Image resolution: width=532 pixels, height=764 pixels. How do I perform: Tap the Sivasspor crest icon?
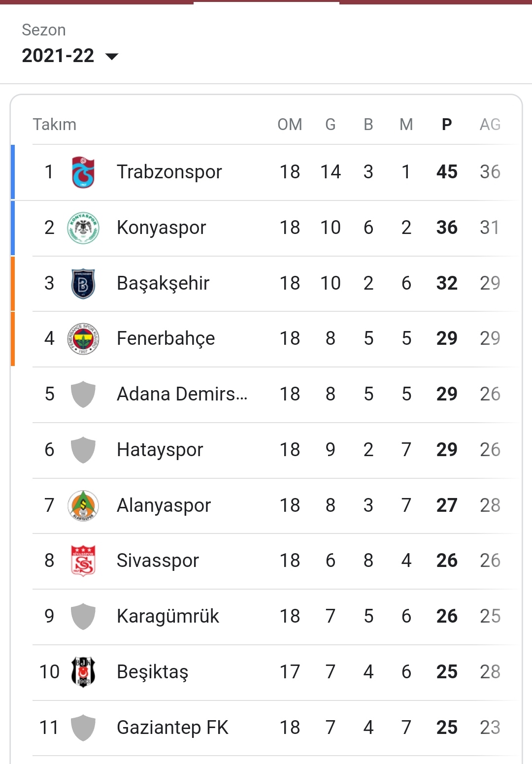tap(83, 561)
